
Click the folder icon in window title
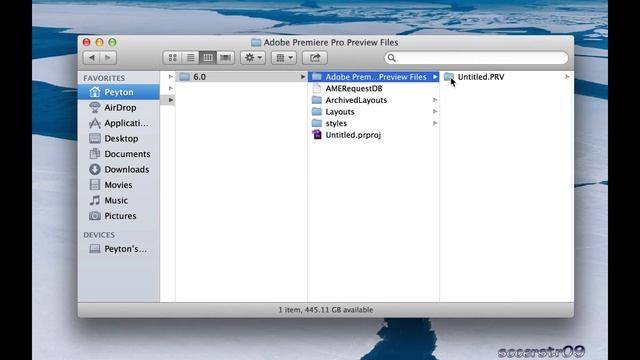pos(256,42)
